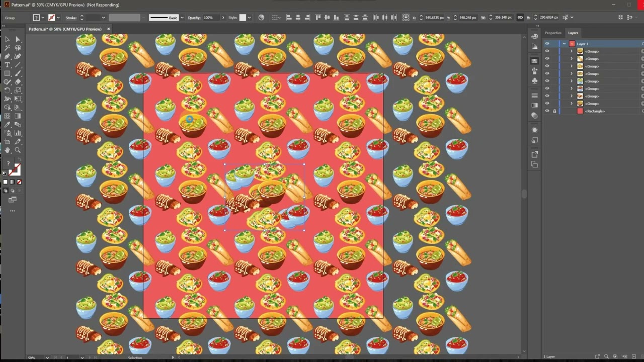Hide the locked Rectangle layer
Screen dimensions: 644x362
(x=547, y=111)
